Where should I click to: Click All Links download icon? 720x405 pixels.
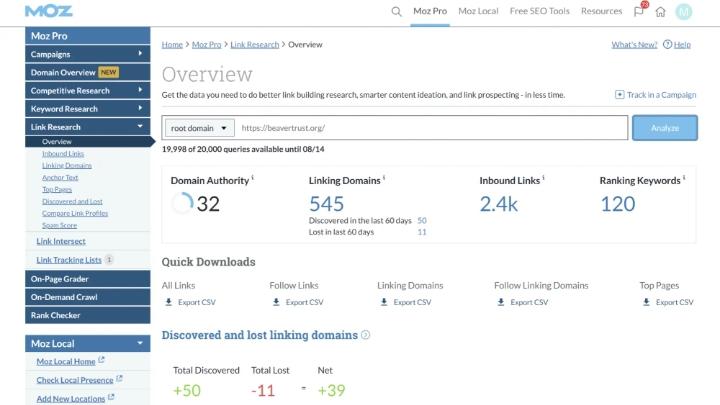[x=169, y=302]
